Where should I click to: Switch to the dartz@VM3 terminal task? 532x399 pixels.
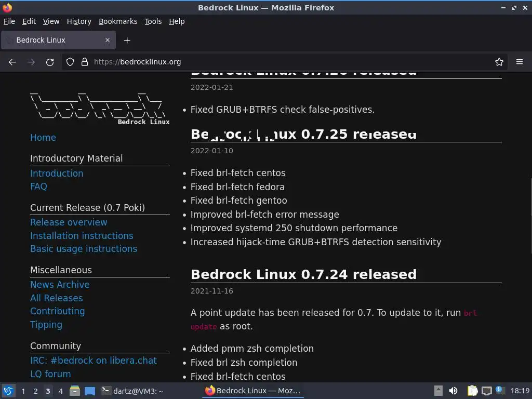point(132,391)
